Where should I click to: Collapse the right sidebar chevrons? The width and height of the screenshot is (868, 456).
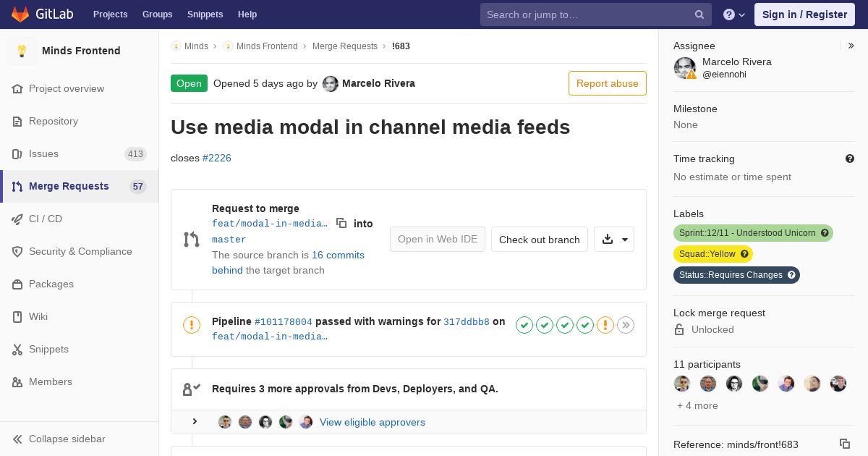coord(851,46)
